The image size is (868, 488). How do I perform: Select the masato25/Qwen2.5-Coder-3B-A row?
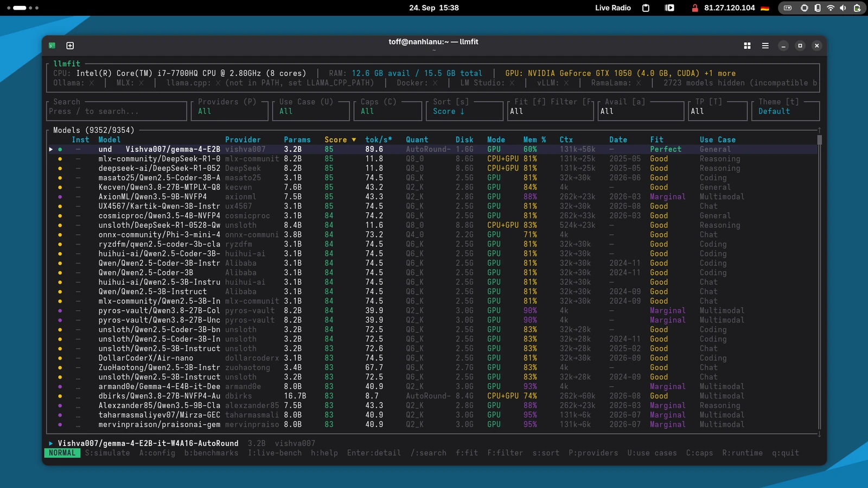pos(432,178)
